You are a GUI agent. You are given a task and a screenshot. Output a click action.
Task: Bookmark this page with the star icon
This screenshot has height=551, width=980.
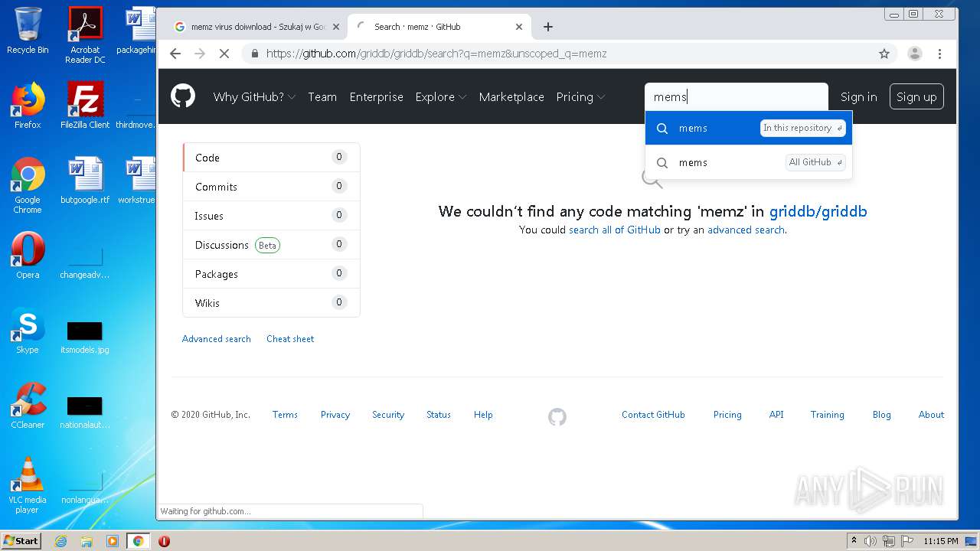click(x=884, y=54)
